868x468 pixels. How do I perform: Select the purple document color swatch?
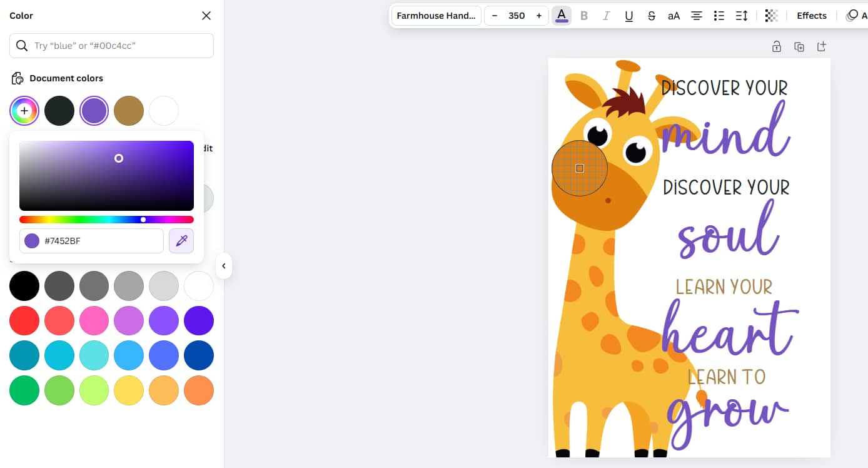coord(94,111)
